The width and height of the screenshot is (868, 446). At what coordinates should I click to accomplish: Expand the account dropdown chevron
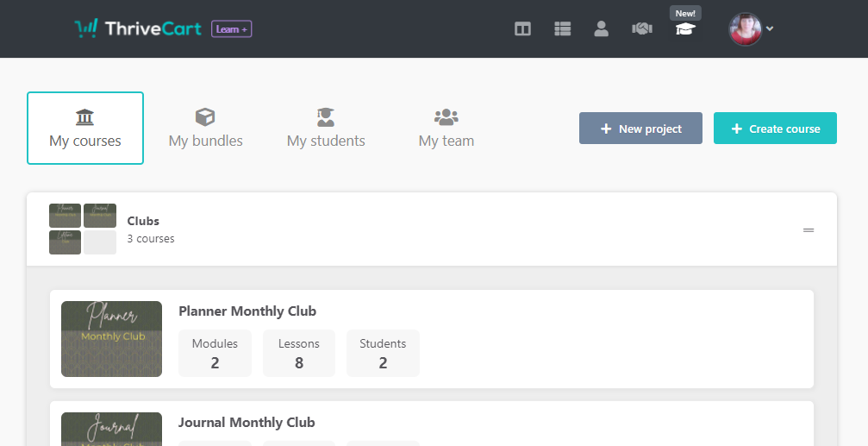tap(770, 28)
